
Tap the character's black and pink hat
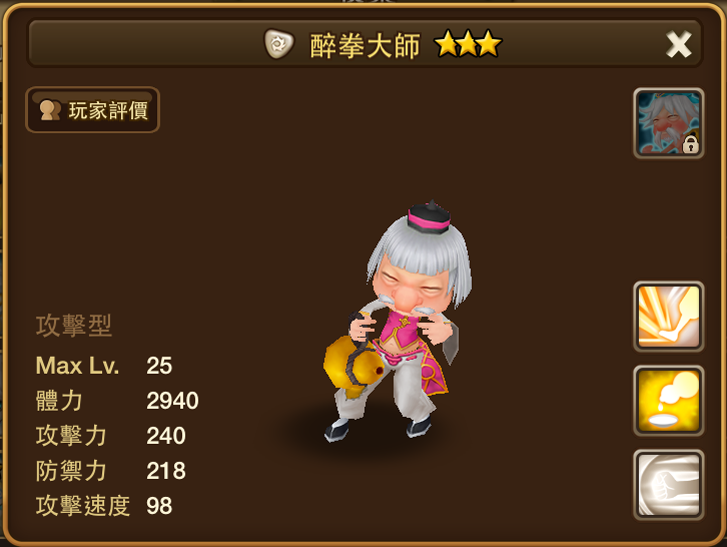429,217
